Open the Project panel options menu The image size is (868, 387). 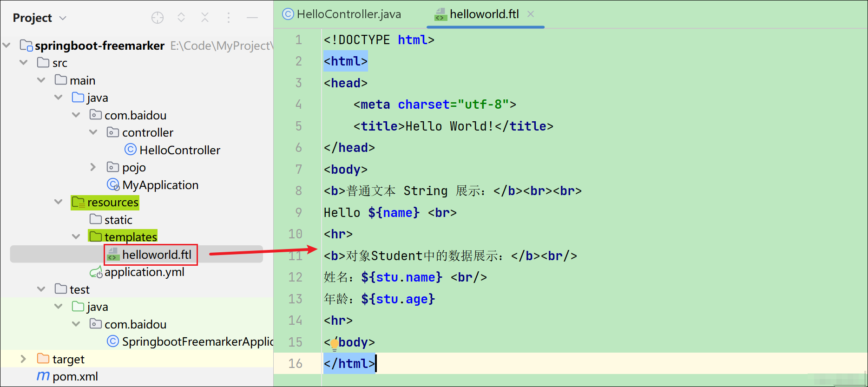tap(228, 18)
